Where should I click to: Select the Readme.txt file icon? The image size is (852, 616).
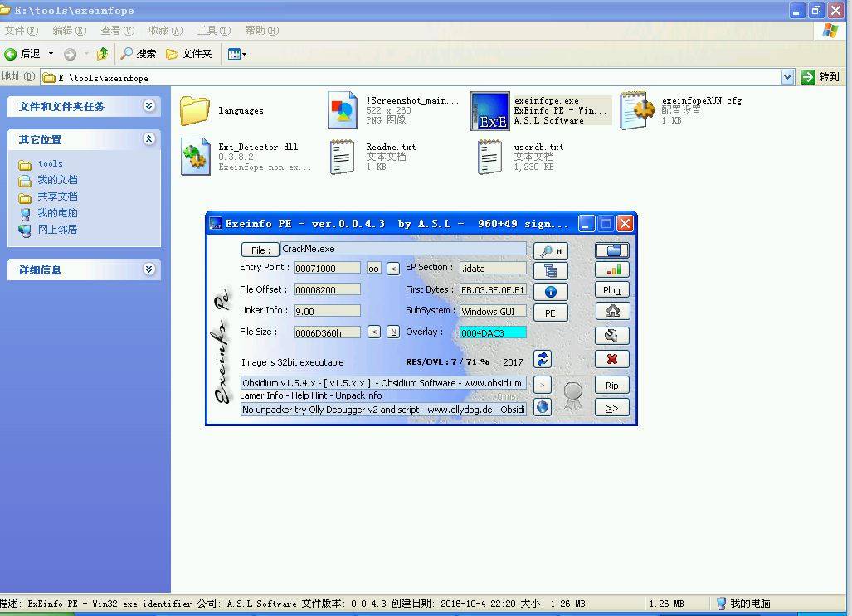click(x=343, y=157)
